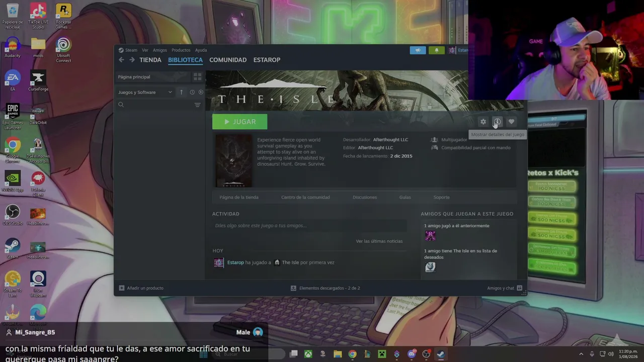Open Amigos y chat
The image size is (644, 362).
click(505, 288)
